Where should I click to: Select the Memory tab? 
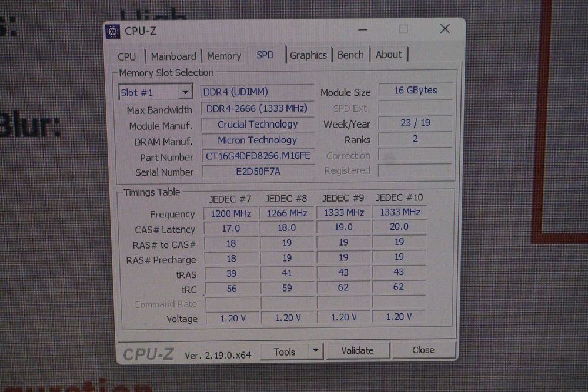(224, 56)
